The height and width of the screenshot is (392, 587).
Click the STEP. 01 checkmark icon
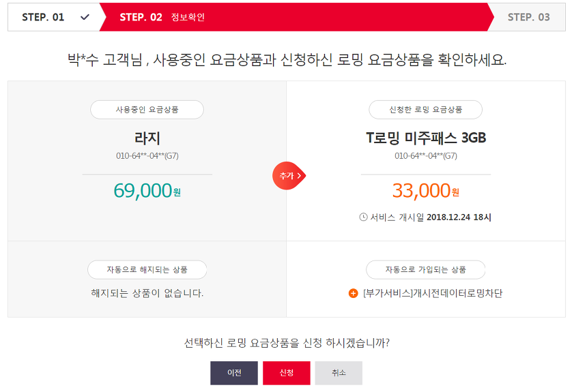pyautogui.click(x=85, y=18)
